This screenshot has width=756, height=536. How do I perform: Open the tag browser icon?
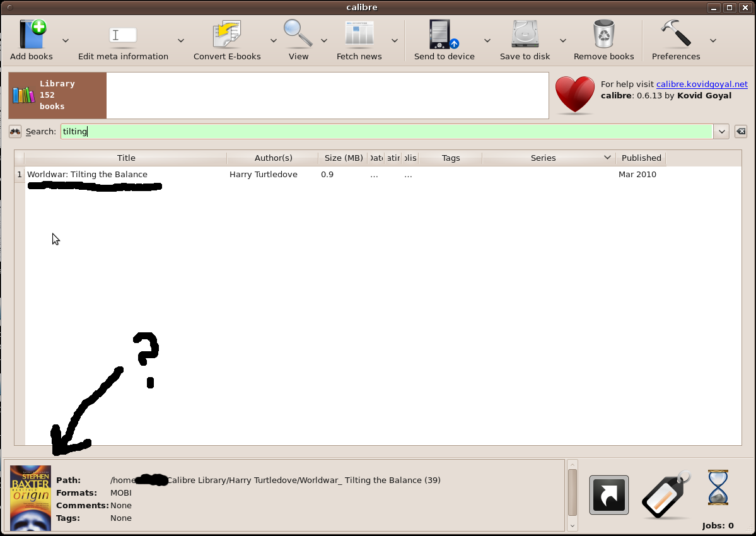666,495
